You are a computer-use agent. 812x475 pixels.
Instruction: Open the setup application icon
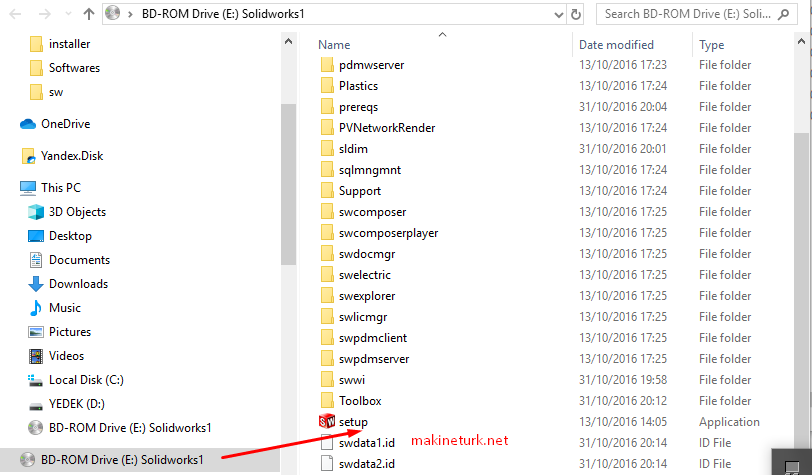327,422
